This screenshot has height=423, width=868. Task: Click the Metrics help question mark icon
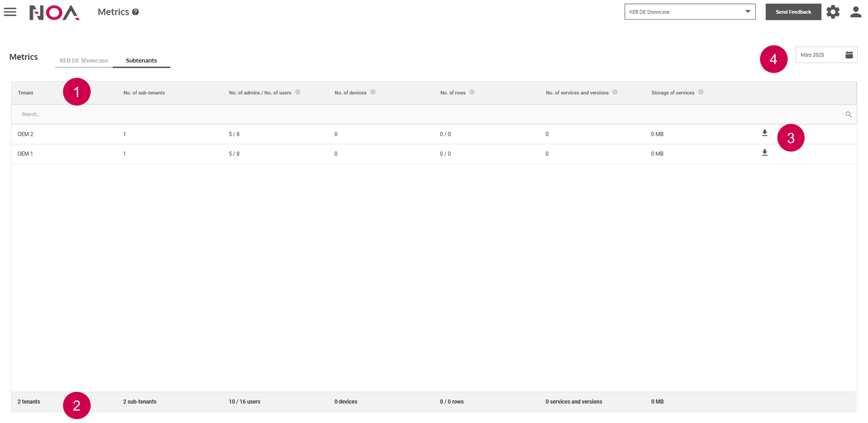tap(135, 12)
